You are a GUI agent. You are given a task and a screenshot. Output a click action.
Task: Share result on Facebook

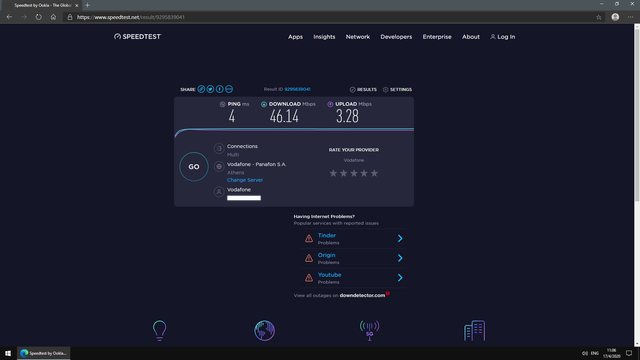coord(220,89)
